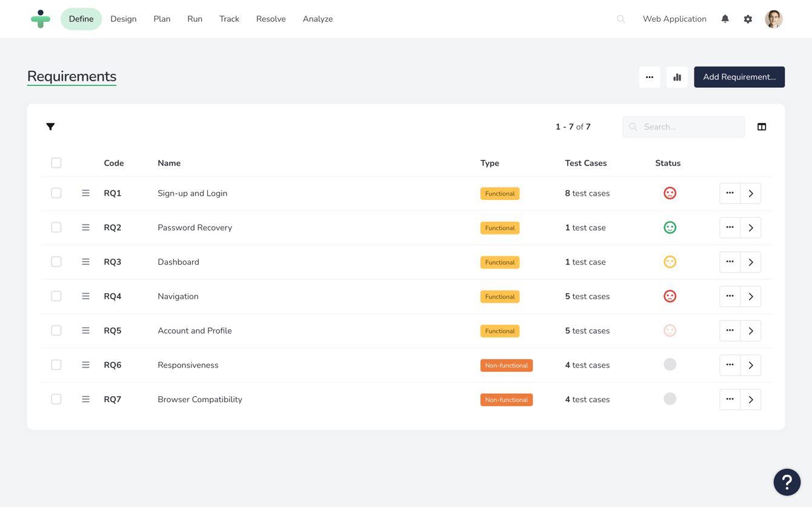Switch to the Design tab
812x507 pixels.
coord(124,19)
